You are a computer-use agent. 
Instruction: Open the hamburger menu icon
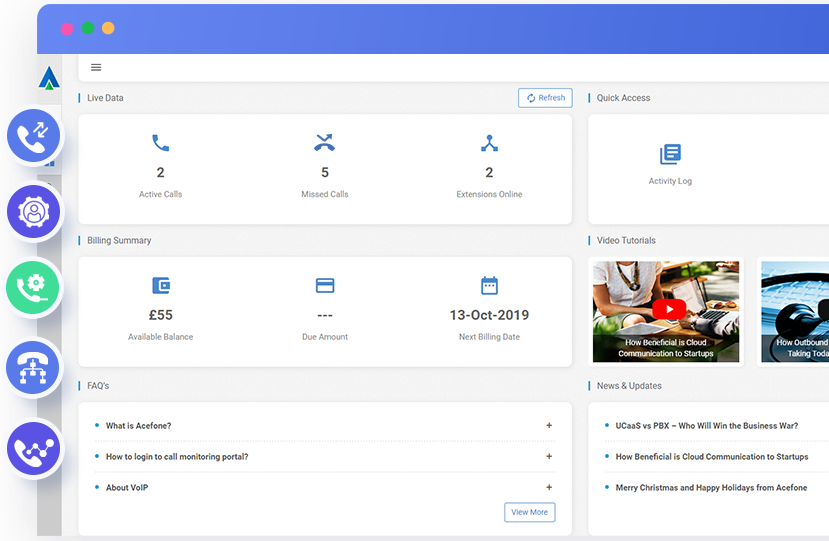click(x=96, y=67)
